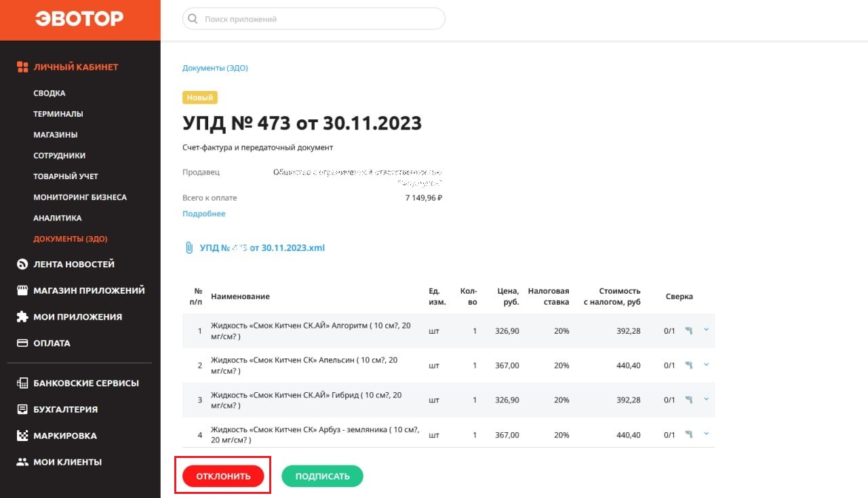Click the Личный кабинет grid icon
Screen dimensions: 868x498
[22, 67]
